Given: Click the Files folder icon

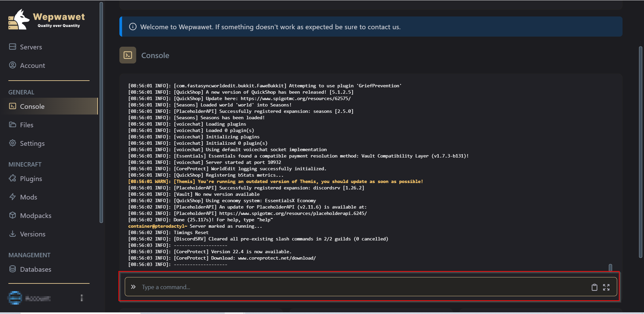Looking at the screenshot, I should tap(12, 125).
